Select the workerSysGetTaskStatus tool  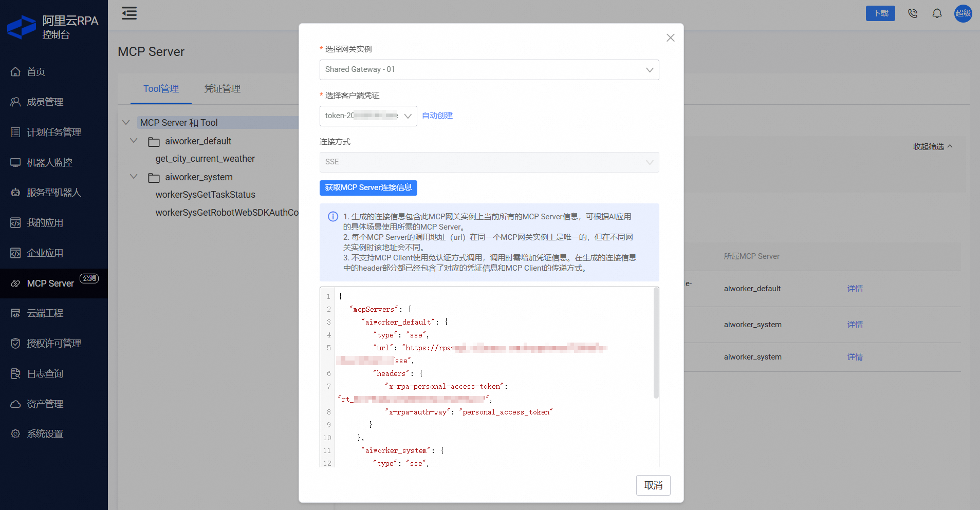(206, 195)
